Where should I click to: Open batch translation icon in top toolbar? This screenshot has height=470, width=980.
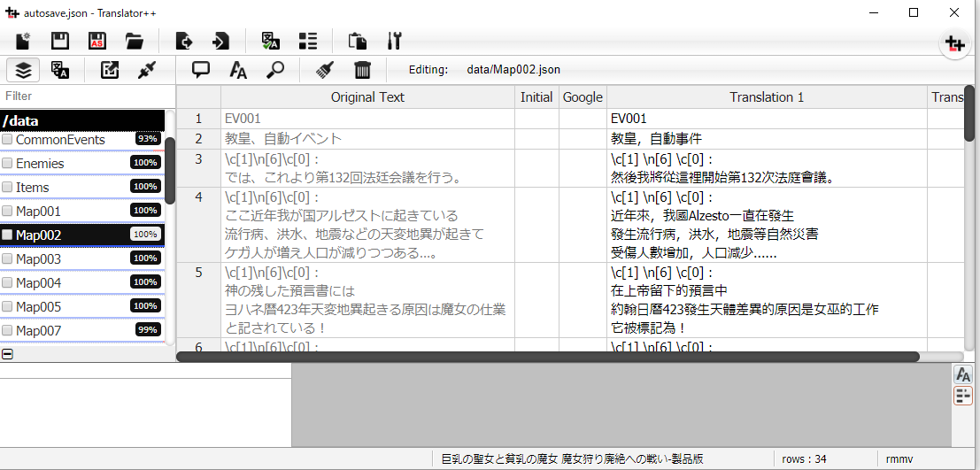click(x=271, y=42)
